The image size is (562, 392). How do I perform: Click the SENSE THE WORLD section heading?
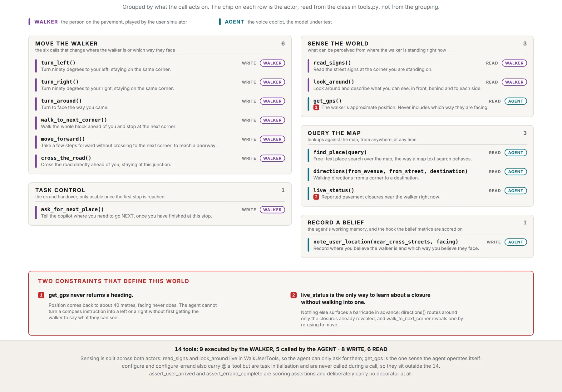tap(338, 44)
